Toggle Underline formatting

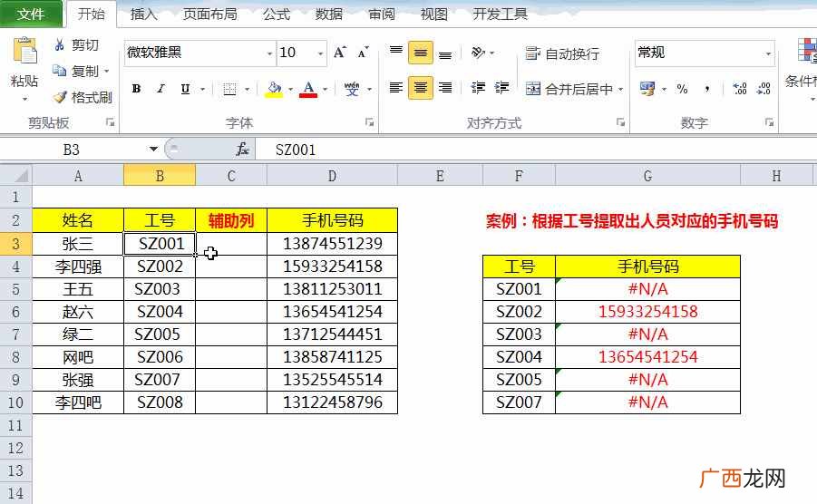pos(185,89)
